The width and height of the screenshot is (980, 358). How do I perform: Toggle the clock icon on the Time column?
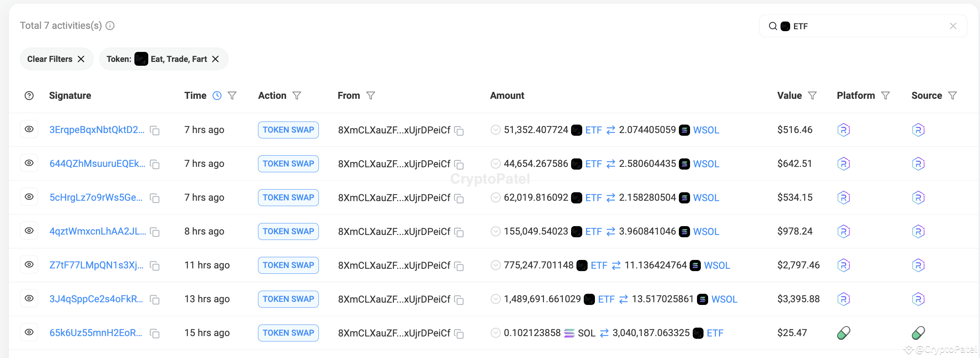pos(217,95)
